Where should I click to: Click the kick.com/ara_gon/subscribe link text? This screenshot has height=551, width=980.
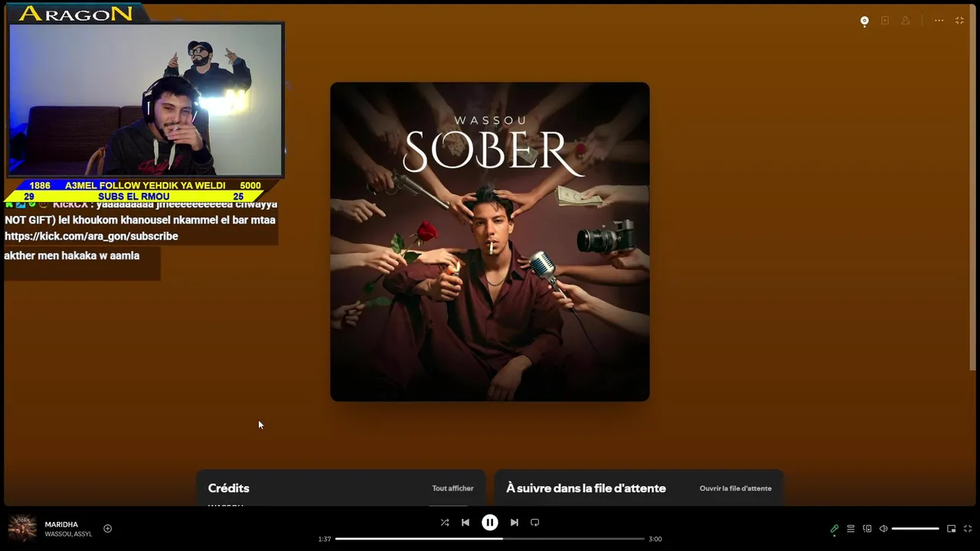click(x=91, y=236)
